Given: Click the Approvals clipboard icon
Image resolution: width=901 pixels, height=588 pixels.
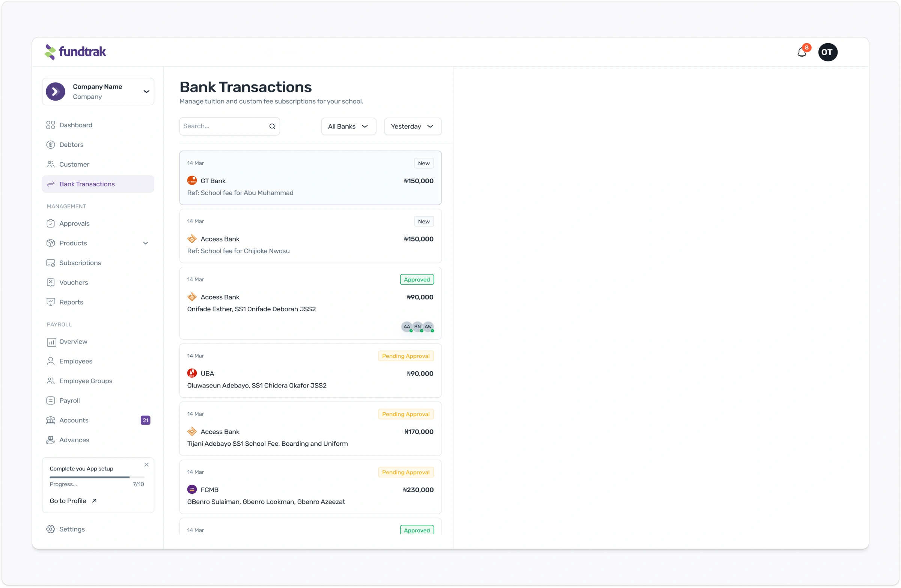Looking at the screenshot, I should [51, 223].
